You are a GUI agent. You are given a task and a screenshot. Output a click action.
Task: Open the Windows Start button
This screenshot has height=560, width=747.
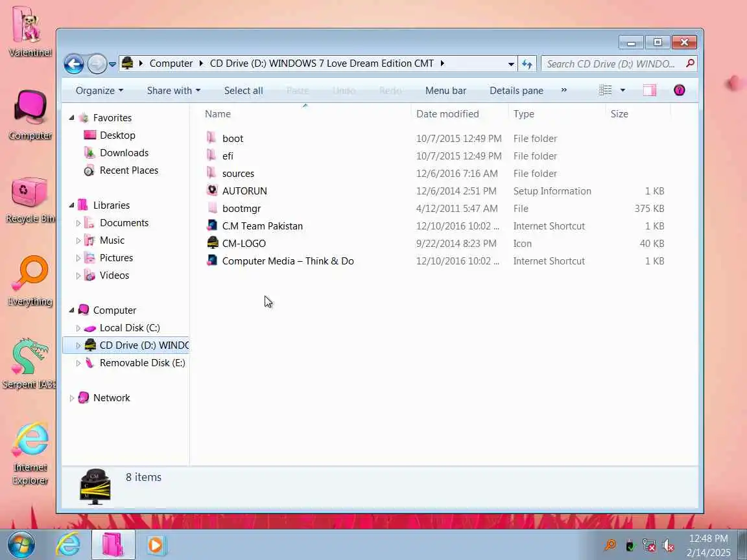pyautogui.click(x=21, y=544)
